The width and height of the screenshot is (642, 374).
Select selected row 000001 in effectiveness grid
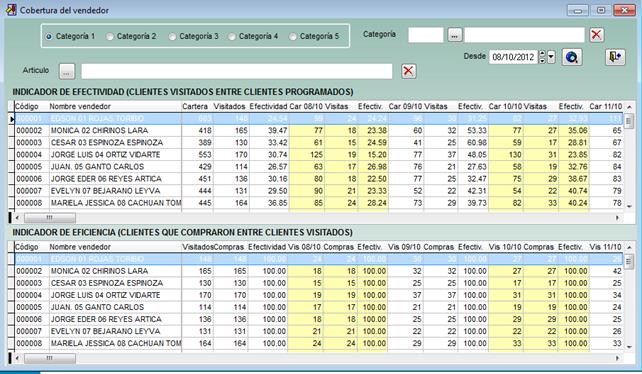pyautogui.click(x=319, y=119)
